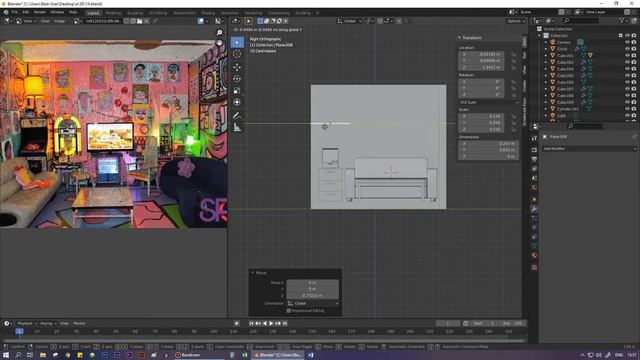This screenshot has height=360, width=640.
Task: Click current frame marker on timeline
Action: (x=19, y=331)
